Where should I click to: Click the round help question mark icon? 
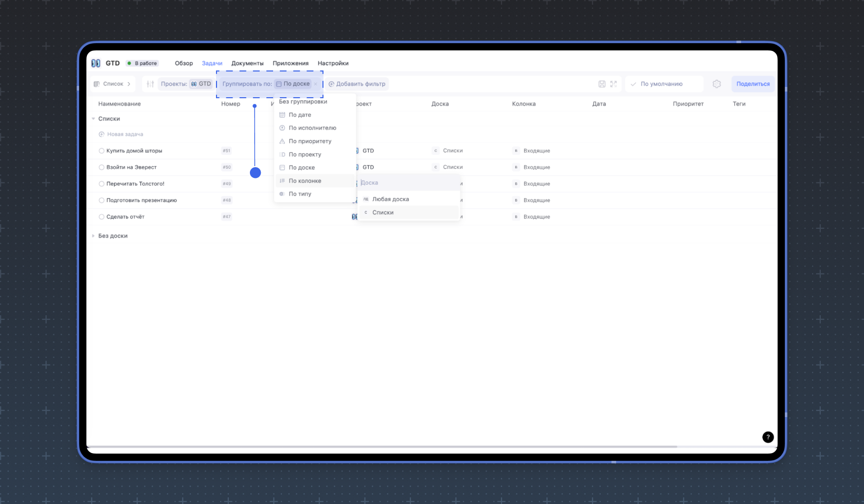[768, 437]
